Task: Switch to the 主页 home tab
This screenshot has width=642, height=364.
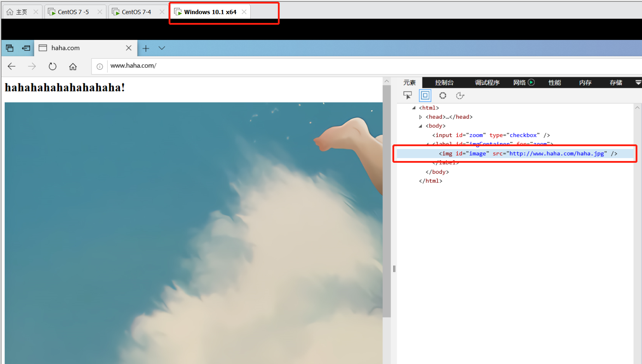Action: (x=22, y=12)
